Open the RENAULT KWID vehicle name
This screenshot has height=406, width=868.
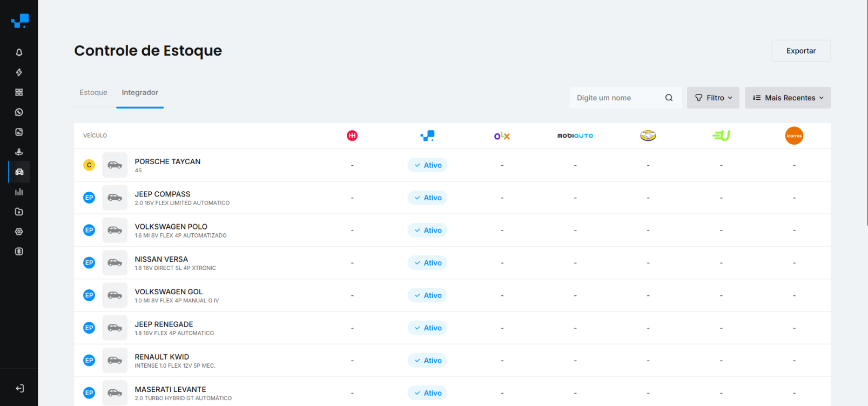(162, 357)
